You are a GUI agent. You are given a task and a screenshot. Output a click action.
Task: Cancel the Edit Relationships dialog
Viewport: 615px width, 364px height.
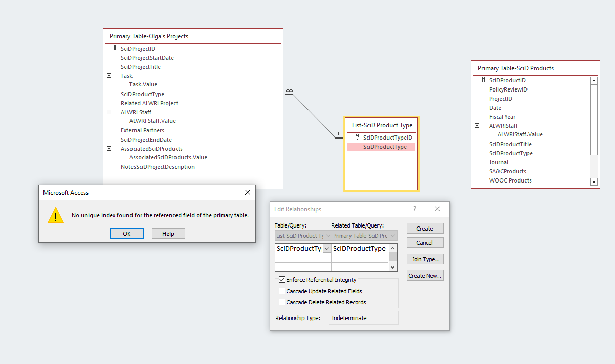click(425, 243)
